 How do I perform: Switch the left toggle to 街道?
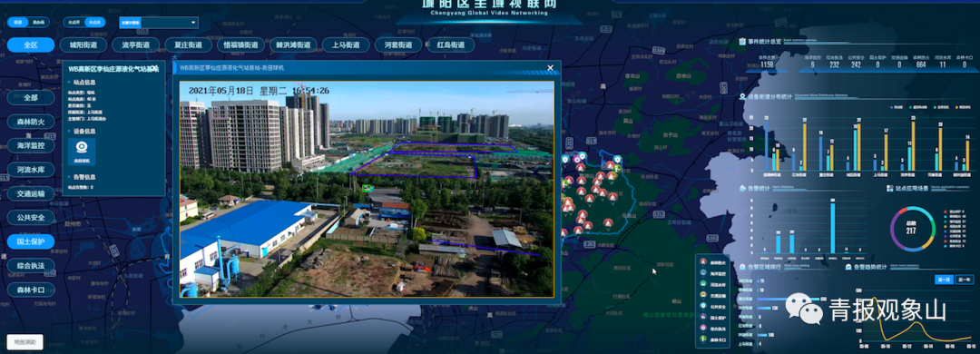click(x=18, y=23)
